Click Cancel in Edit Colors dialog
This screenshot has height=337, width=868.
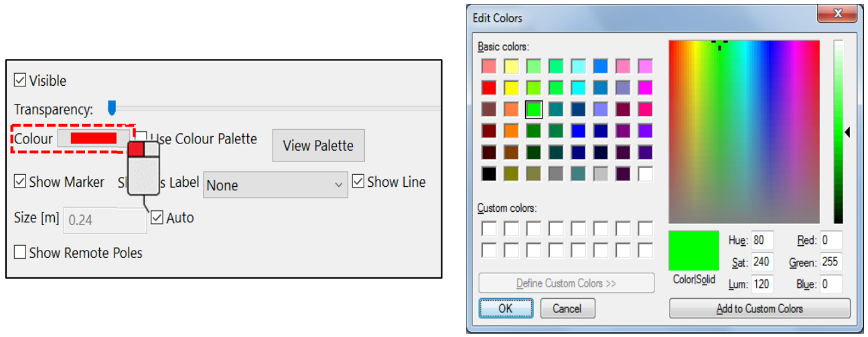point(567,308)
